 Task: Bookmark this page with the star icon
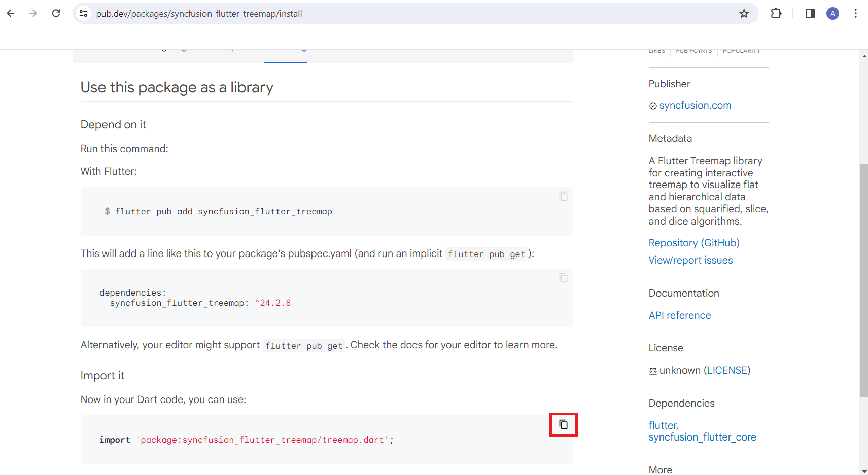[x=744, y=14]
